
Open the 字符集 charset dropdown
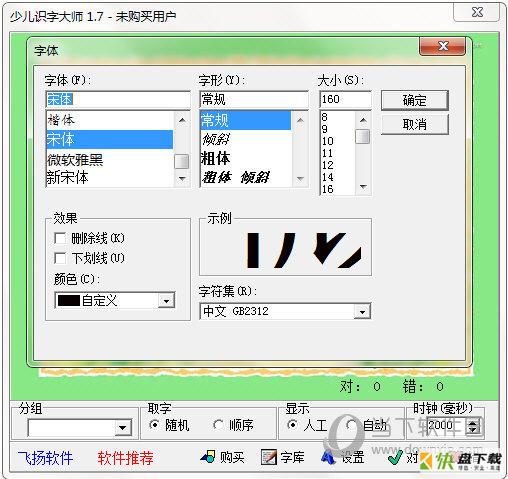[362, 311]
